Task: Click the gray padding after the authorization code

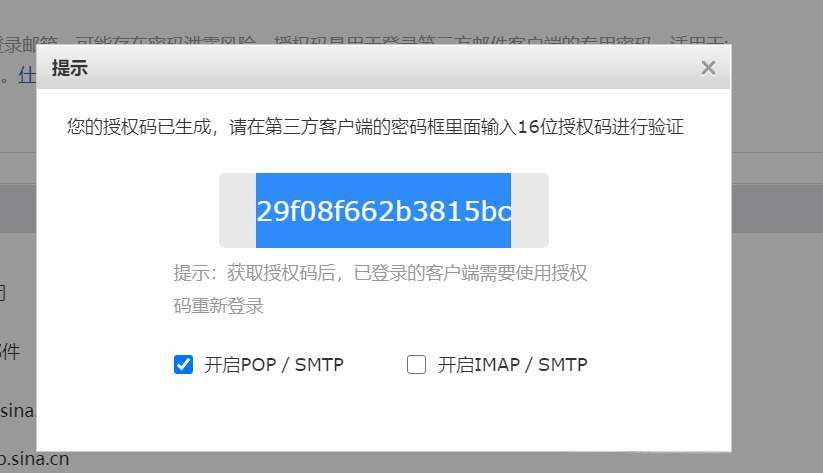Action: [530, 211]
